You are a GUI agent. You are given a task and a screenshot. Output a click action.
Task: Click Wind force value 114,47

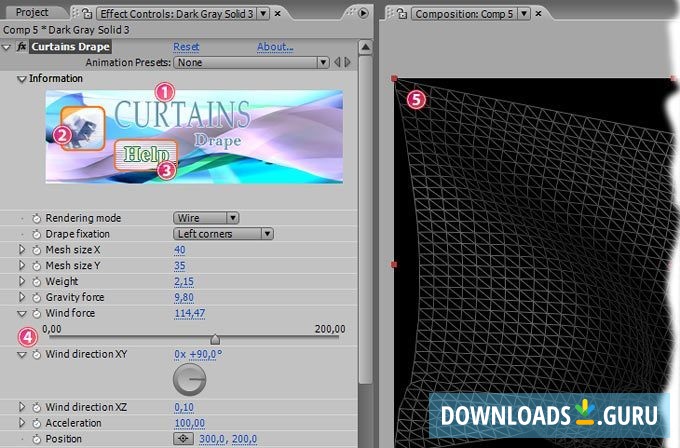tap(190, 313)
